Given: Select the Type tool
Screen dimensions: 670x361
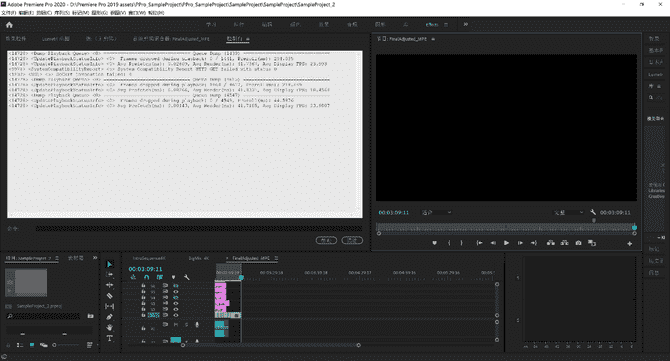Looking at the screenshot, I should coord(109,338).
